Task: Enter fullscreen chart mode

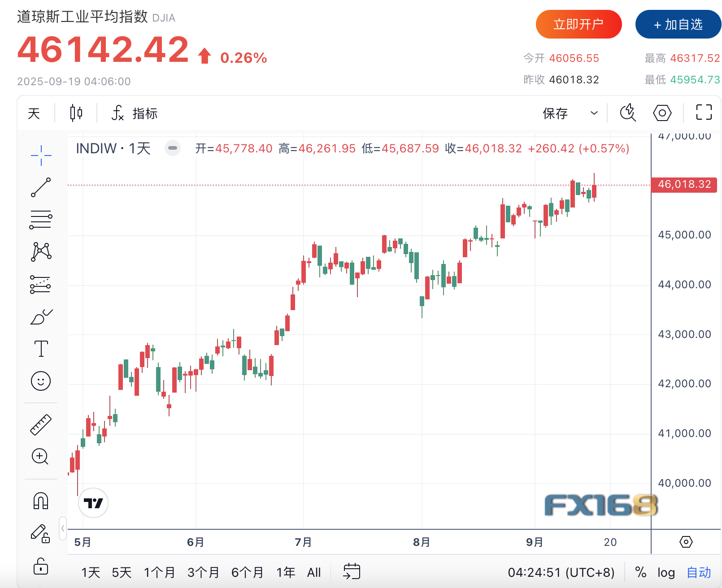Action: click(x=704, y=112)
